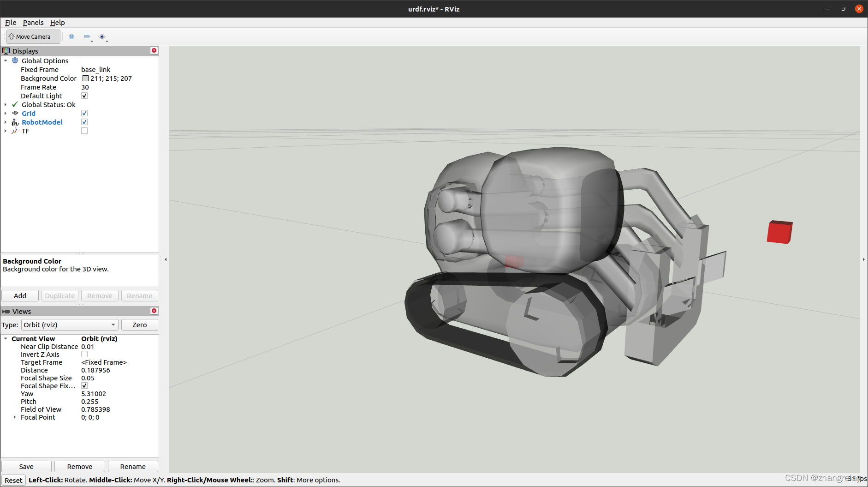Expand the Global Status tree node

[x=6, y=104]
